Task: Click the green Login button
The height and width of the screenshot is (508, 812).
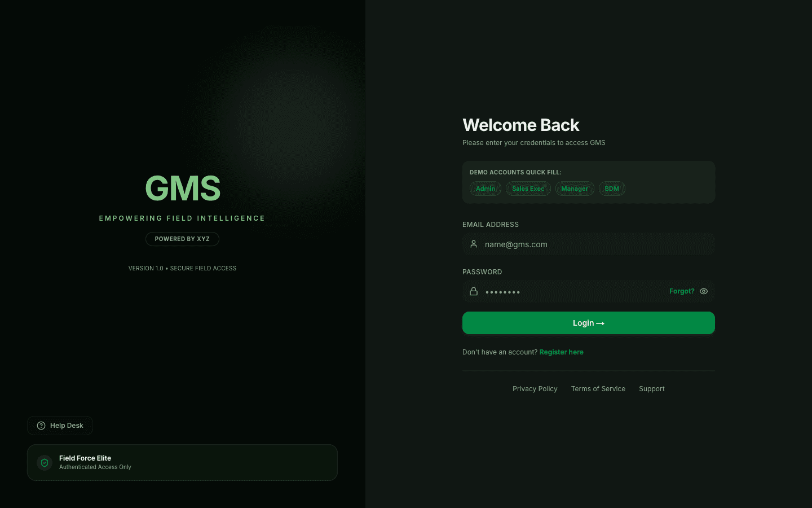Action: pyautogui.click(x=589, y=323)
